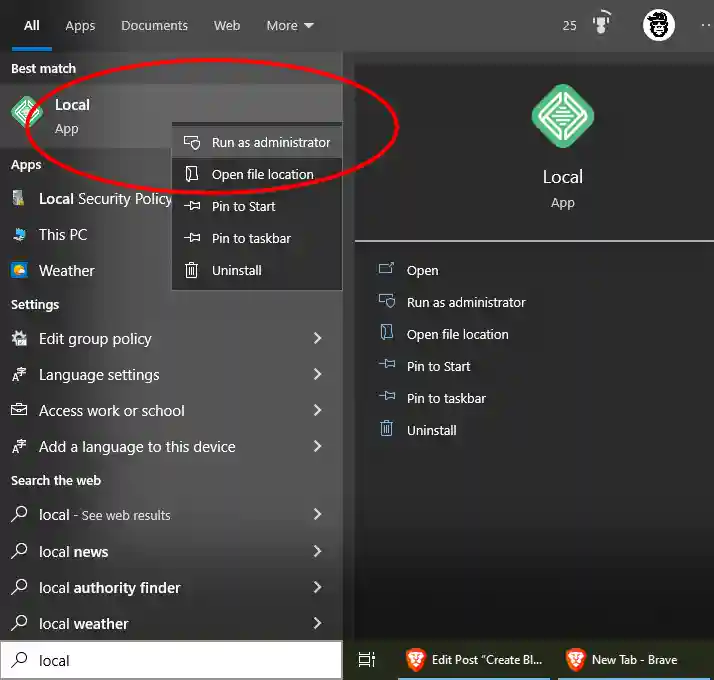This screenshot has height=680, width=714.
Task: Click the magnifier icon next to See web results
Action: pyautogui.click(x=19, y=514)
